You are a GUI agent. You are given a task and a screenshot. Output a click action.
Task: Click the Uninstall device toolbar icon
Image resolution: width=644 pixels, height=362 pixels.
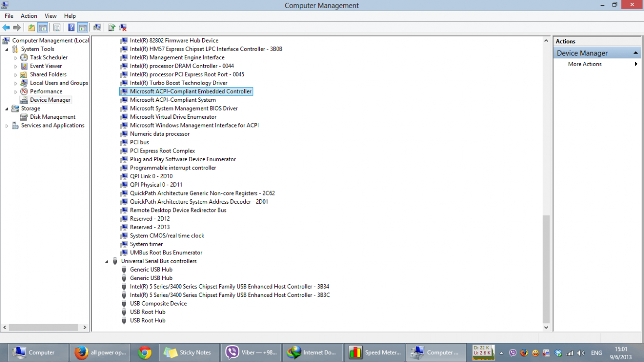point(123,28)
